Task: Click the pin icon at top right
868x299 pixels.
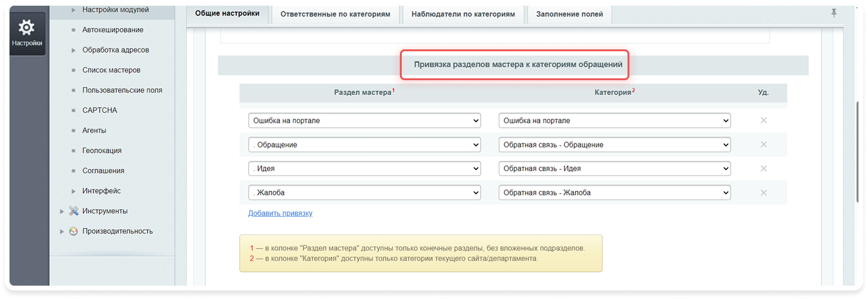Action: point(834,13)
